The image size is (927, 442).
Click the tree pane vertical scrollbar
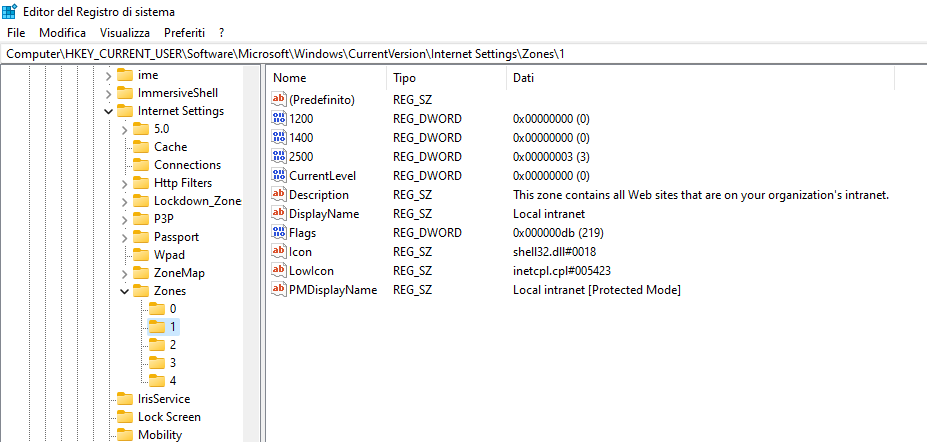(x=251, y=254)
